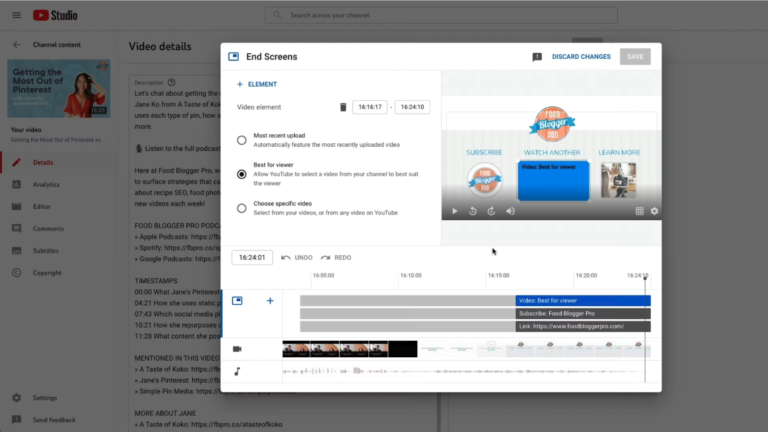Click REDO in the timeline toolbar
The width and height of the screenshot is (768, 432).
336,258
